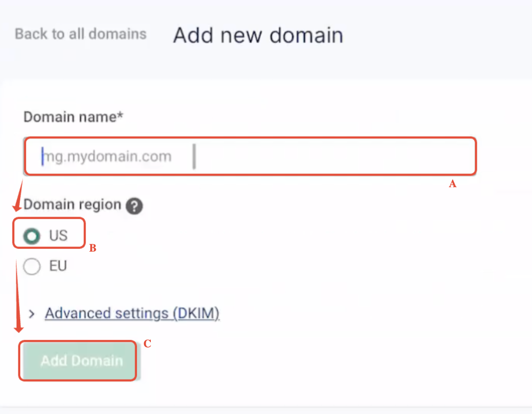Click the Add new domain page heading
Image resolution: width=532 pixels, height=414 pixels.
point(258,35)
